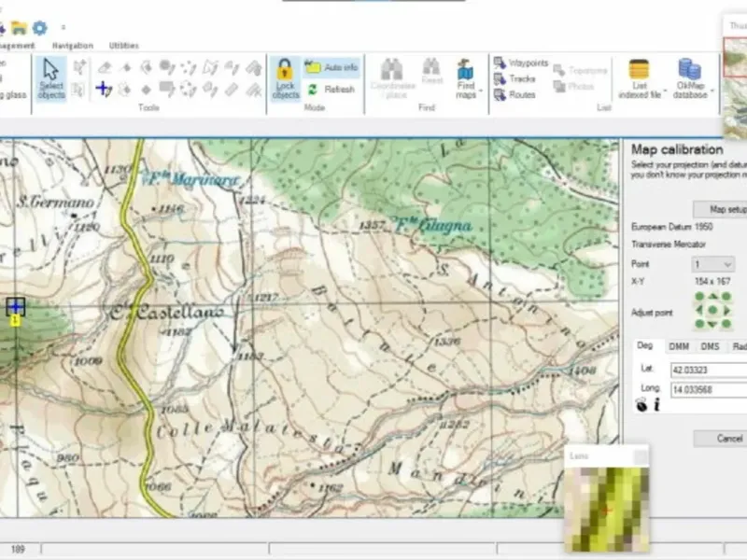Click the Refresh icon in Mode group

(x=313, y=89)
